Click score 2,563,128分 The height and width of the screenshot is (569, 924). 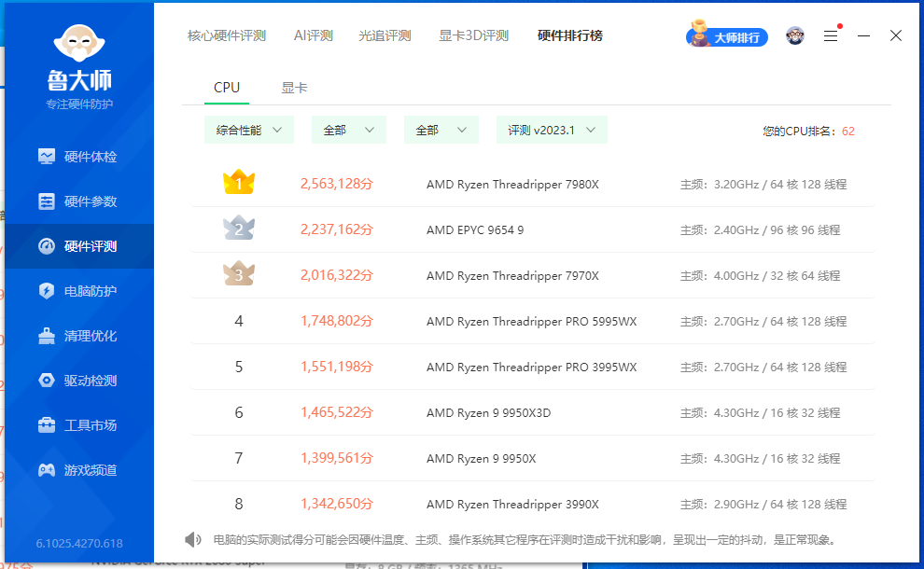337,184
